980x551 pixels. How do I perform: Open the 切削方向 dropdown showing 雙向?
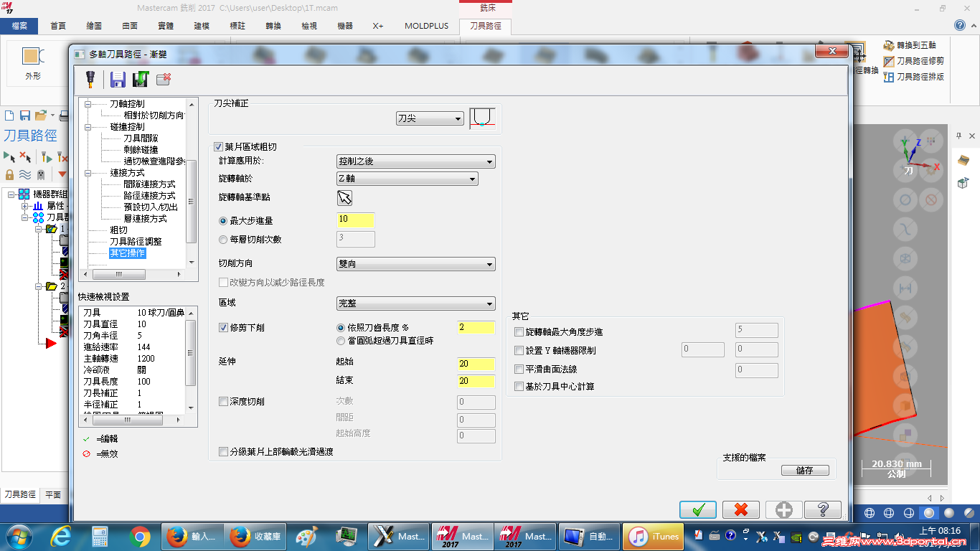(x=416, y=264)
